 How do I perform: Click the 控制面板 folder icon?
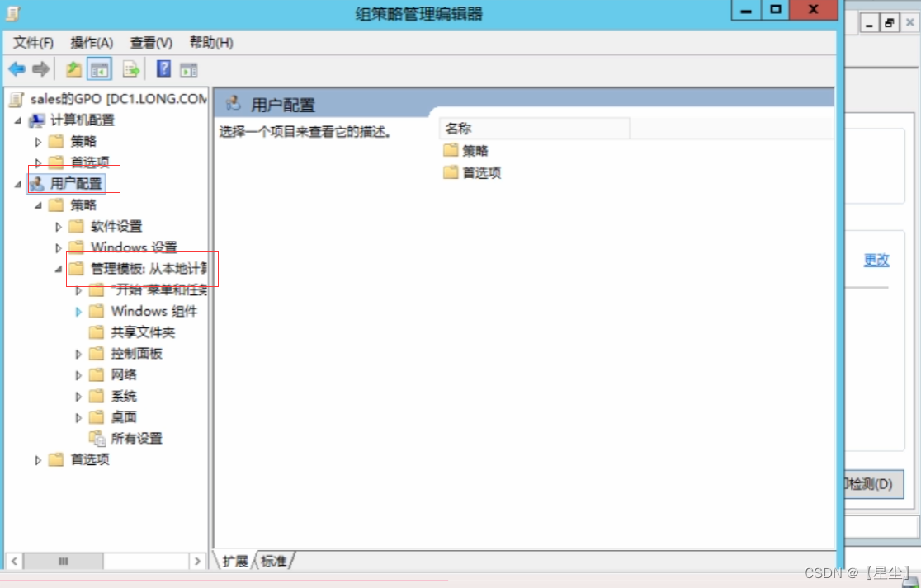(x=97, y=353)
